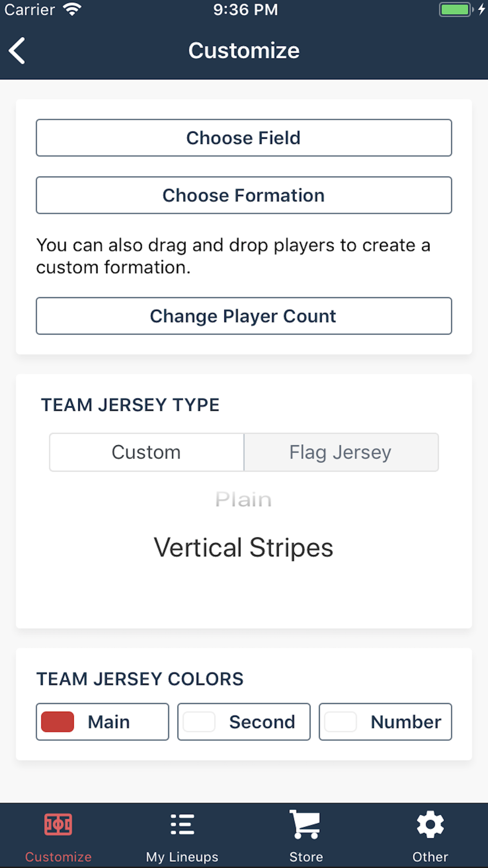
Task: Open the Other gear icon
Action: click(430, 824)
